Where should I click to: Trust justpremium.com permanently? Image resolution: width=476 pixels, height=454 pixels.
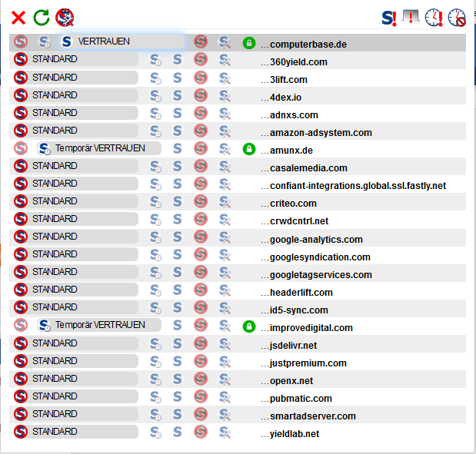pos(178,361)
